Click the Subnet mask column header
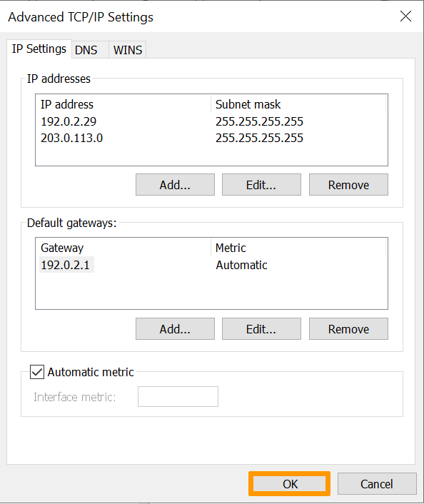 tap(298, 104)
